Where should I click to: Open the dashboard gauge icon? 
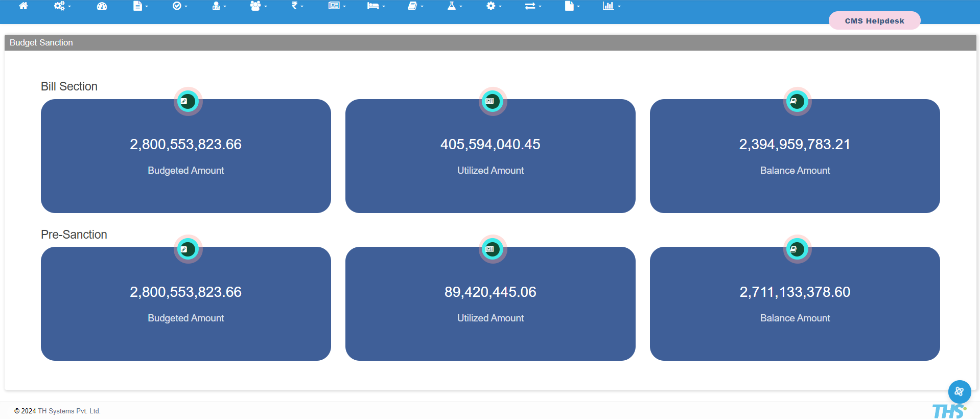pos(102,6)
